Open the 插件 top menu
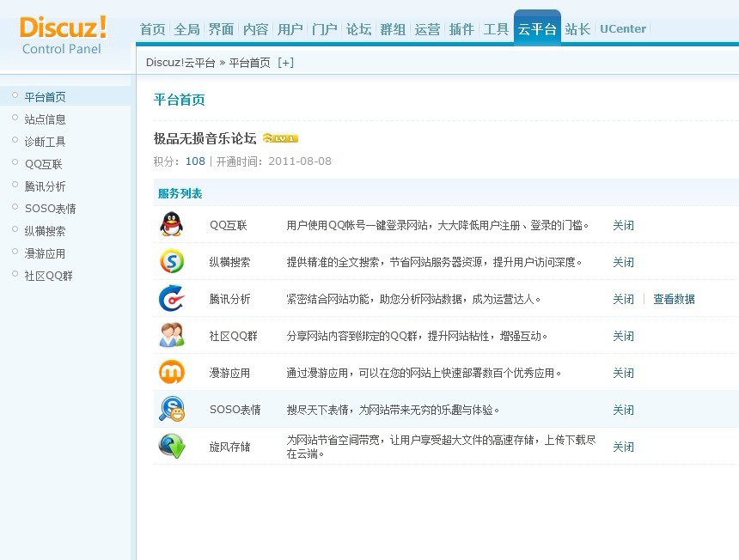The height and width of the screenshot is (560, 739). click(462, 29)
